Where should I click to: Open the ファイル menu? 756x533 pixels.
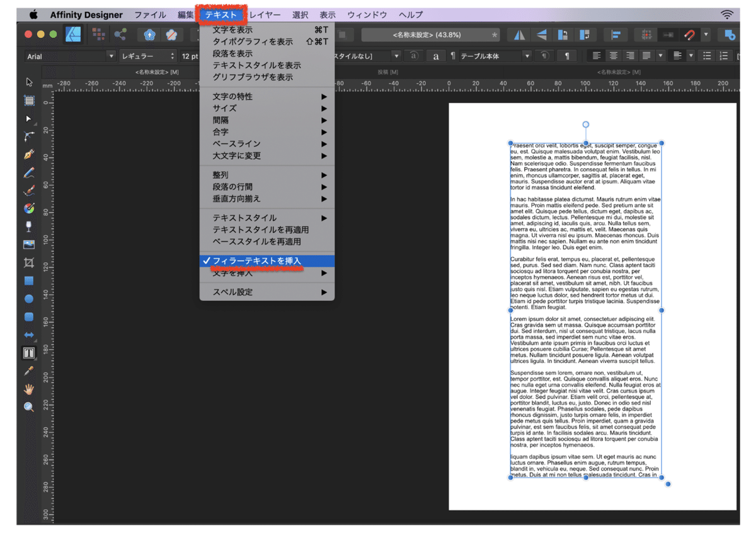pos(150,14)
